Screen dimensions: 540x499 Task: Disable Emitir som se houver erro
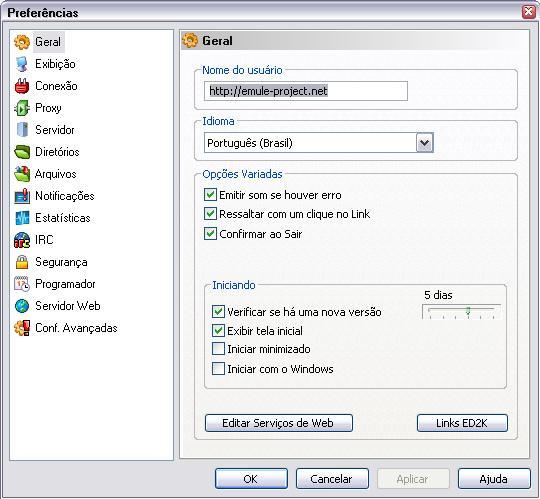click(x=210, y=195)
